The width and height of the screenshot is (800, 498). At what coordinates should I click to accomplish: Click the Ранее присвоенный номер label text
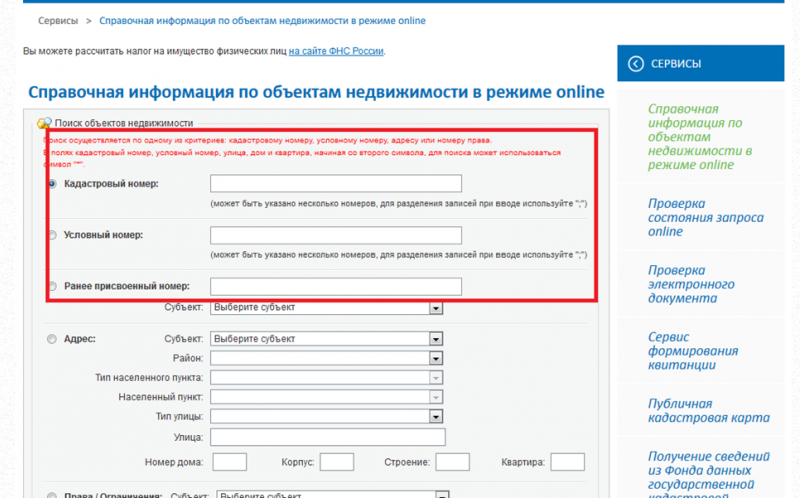127,286
